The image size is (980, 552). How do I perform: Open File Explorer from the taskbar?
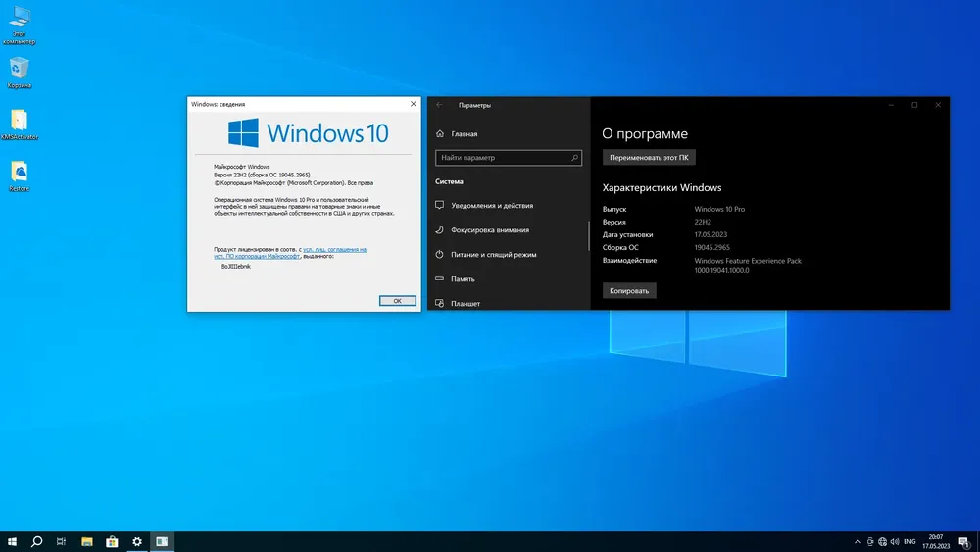(87, 541)
